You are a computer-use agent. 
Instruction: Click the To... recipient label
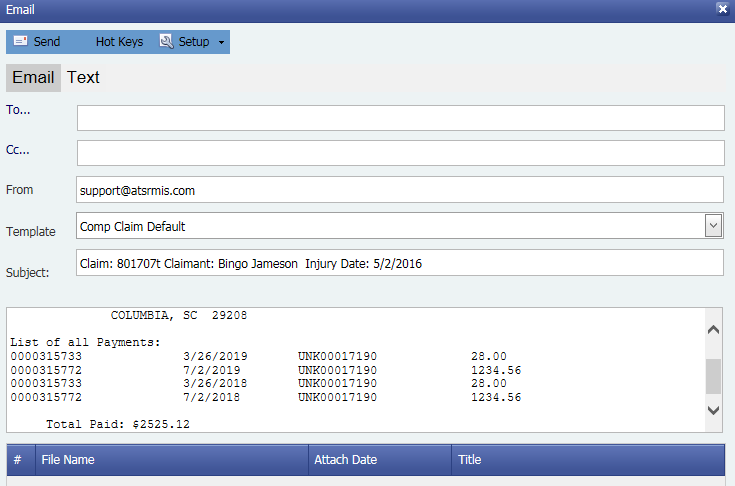(18, 110)
